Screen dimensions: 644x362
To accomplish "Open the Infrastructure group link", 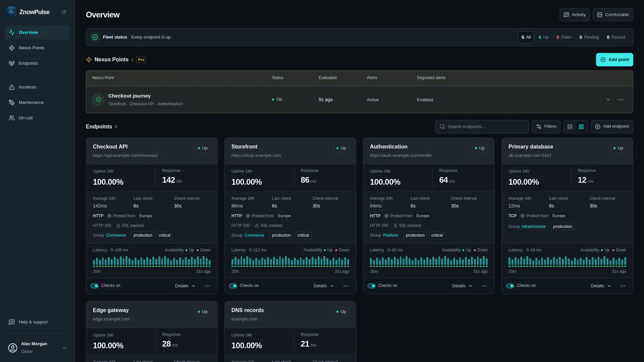I will coord(533,227).
